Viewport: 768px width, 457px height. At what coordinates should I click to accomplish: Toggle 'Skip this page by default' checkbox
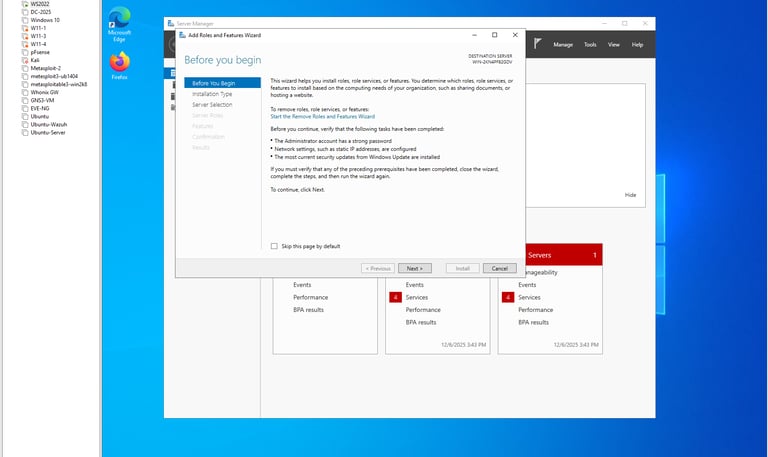pos(274,246)
